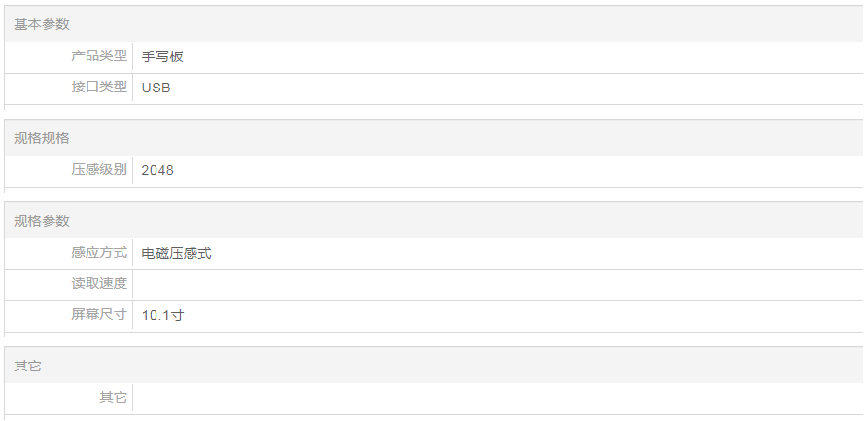
Task: Click the 2048 pressure level value
Action: (x=157, y=170)
